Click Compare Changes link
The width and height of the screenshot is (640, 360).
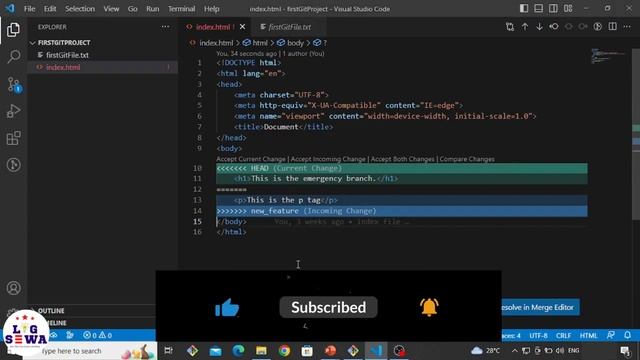(467, 159)
